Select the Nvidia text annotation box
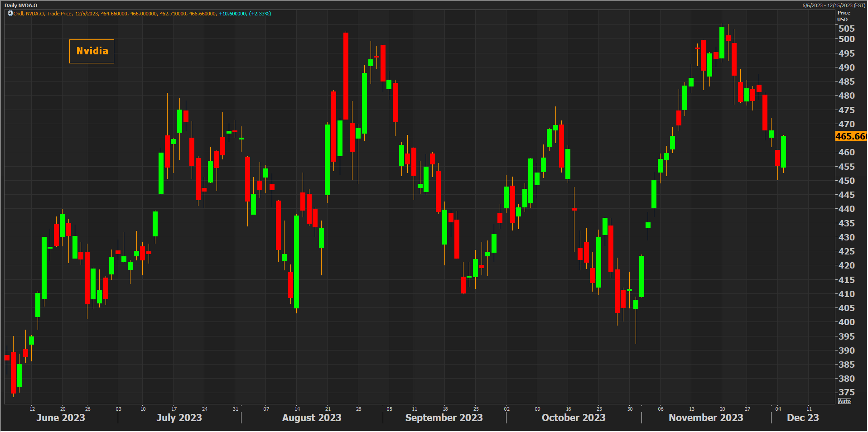The image size is (868, 432). point(92,51)
